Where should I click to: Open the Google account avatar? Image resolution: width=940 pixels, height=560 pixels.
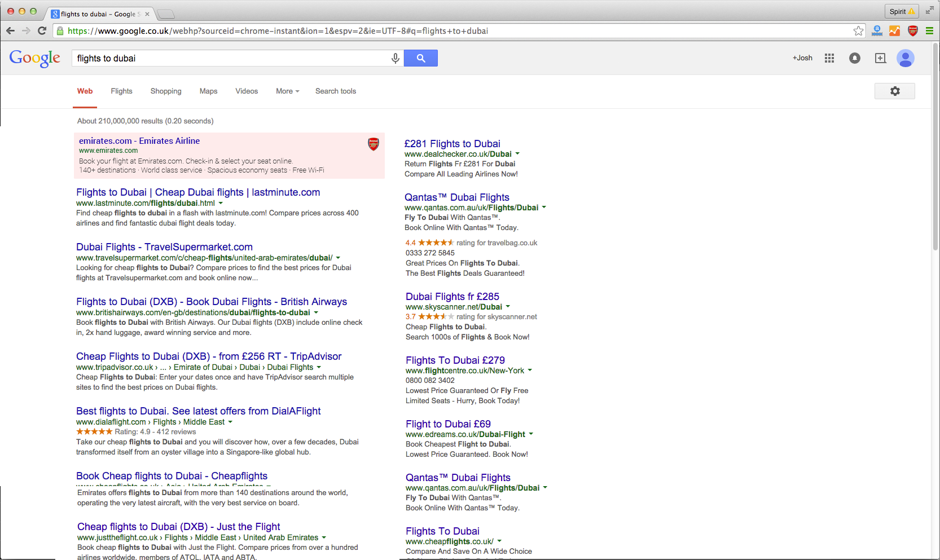click(906, 58)
